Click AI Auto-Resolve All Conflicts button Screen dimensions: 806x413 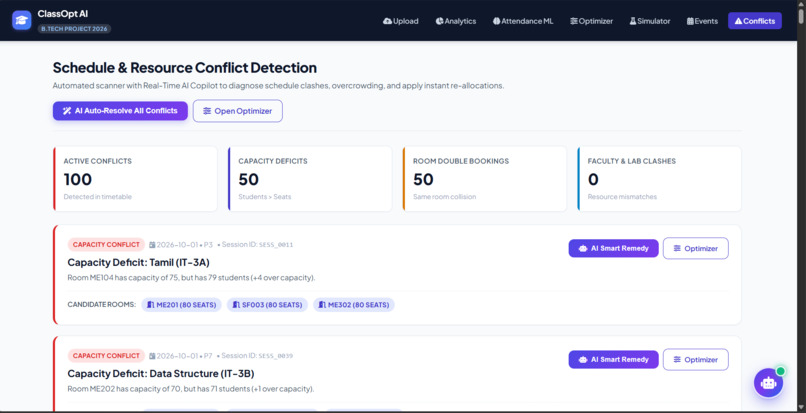pyautogui.click(x=120, y=111)
